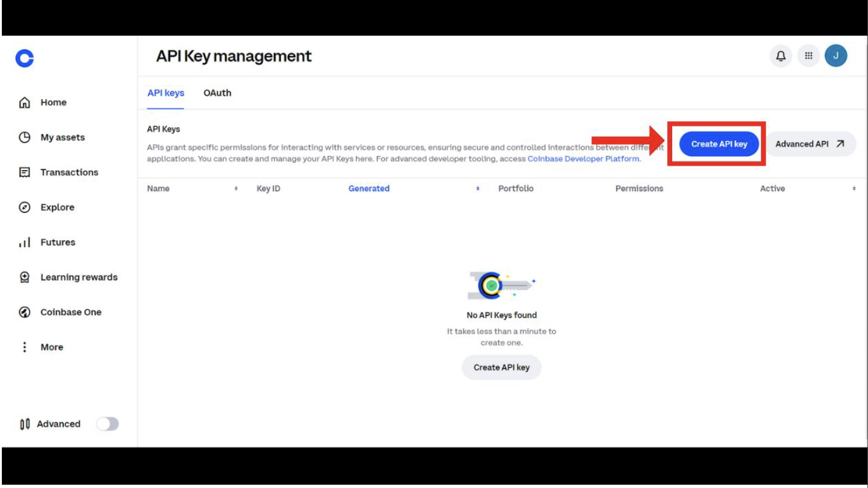Click the Advanced API external arrow icon
The height and width of the screenshot is (488, 868).
click(840, 144)
